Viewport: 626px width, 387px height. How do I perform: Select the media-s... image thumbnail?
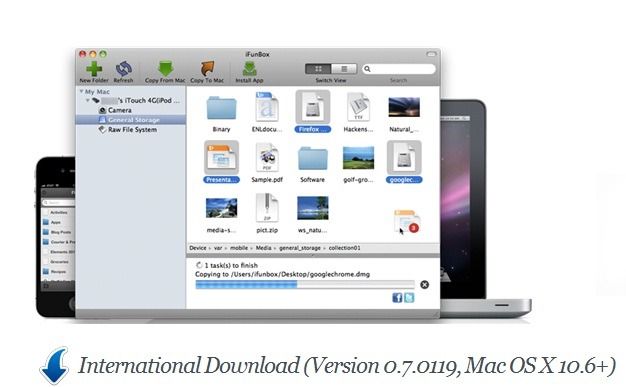pyautogui.click(x=221, y=208)
